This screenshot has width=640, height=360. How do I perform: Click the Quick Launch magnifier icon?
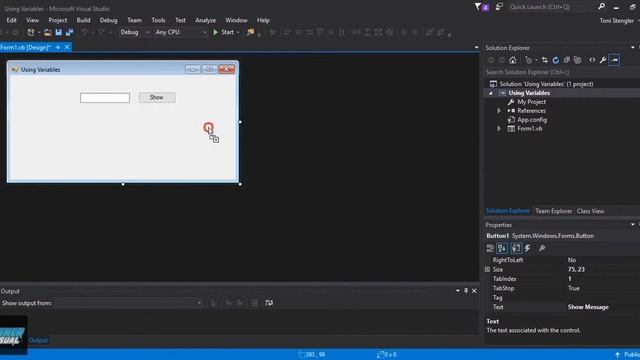point(601,7)
